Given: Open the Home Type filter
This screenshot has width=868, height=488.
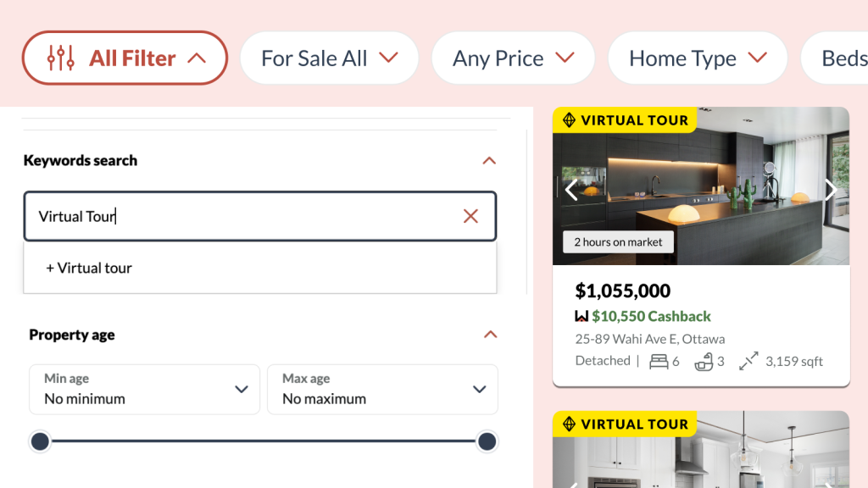Looking at the screenshot, I should click(x=697, y=58).
